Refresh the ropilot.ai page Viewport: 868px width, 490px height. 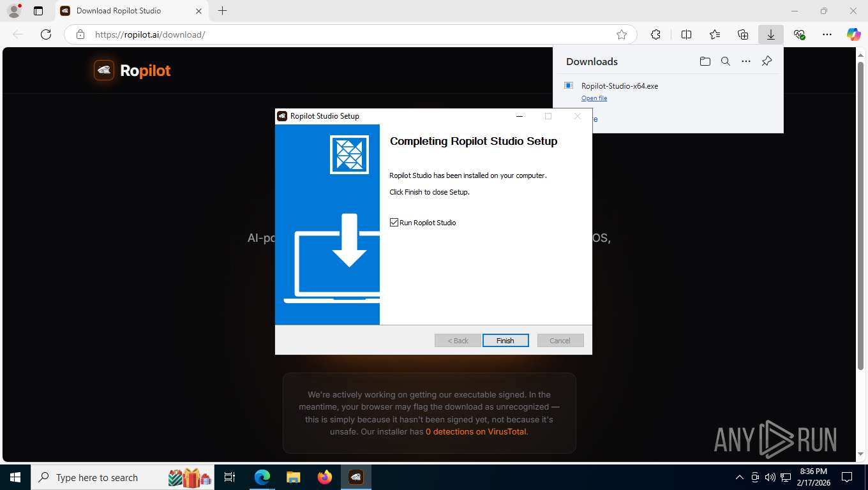pyautogui.click(x=46, y=34)
